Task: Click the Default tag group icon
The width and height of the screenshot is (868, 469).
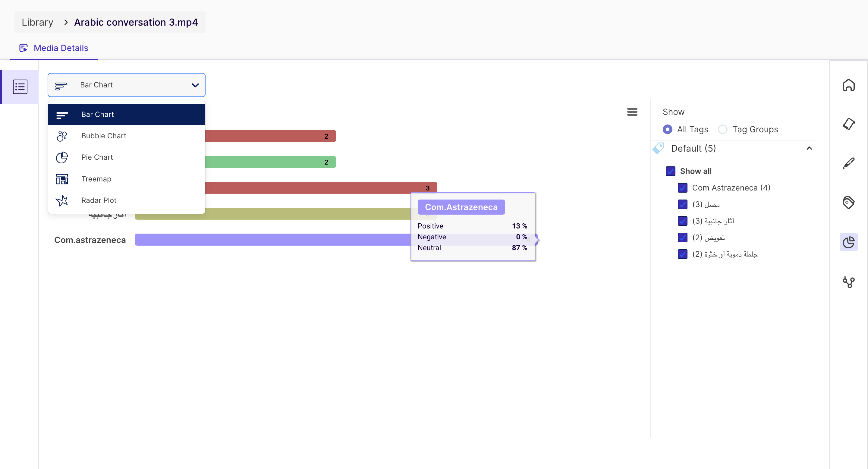Action: [x=658, y=148]
